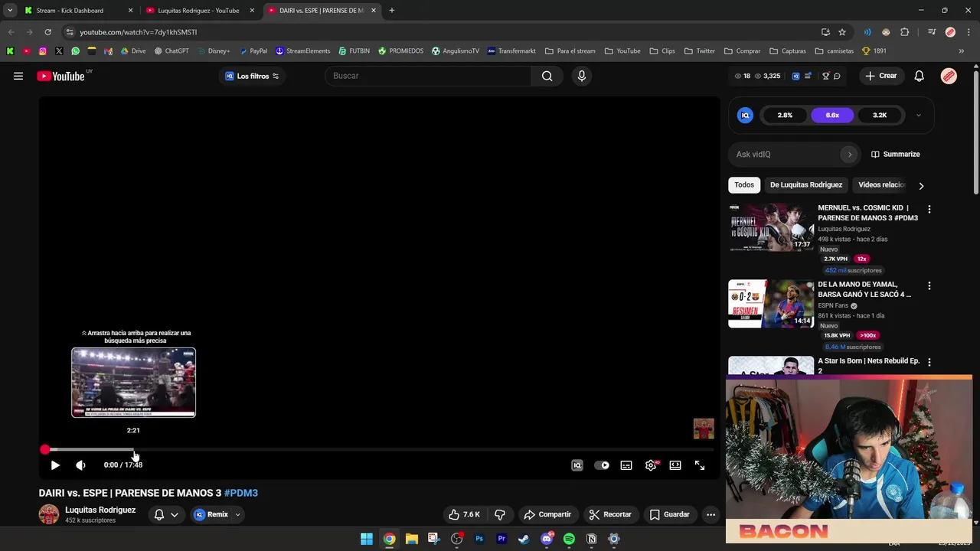This screenshot has width=980, height=551.
Task: Click Crear to create content
Action: coord(881,76)
